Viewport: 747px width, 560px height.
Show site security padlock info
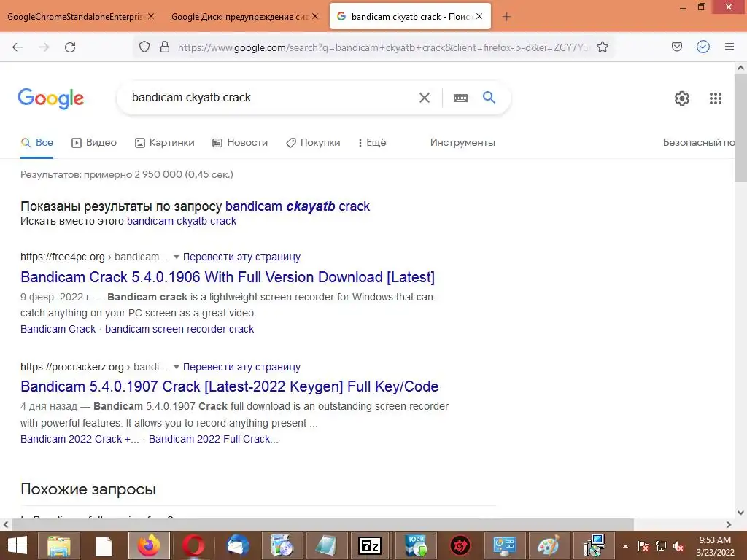[x=165, y=47]
